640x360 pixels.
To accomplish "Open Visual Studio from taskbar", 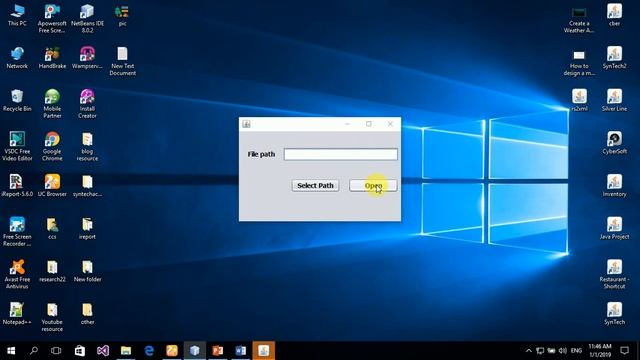I will click(x=103, y=351).
